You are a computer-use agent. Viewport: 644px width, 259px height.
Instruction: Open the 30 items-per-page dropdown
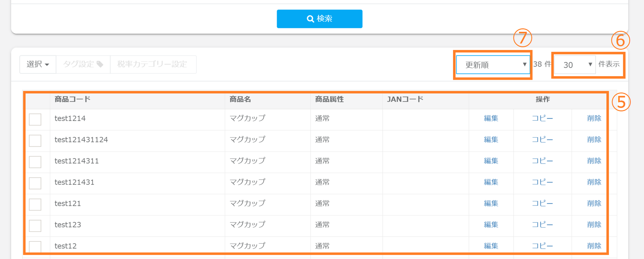[574, 65]
